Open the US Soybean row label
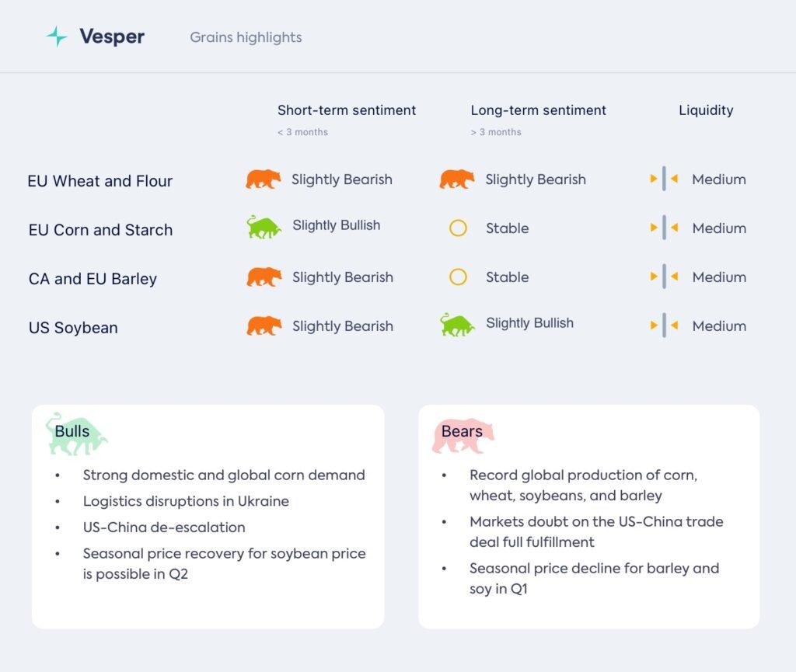The width and height of the screenshot is (796, 672). [73, 328]
